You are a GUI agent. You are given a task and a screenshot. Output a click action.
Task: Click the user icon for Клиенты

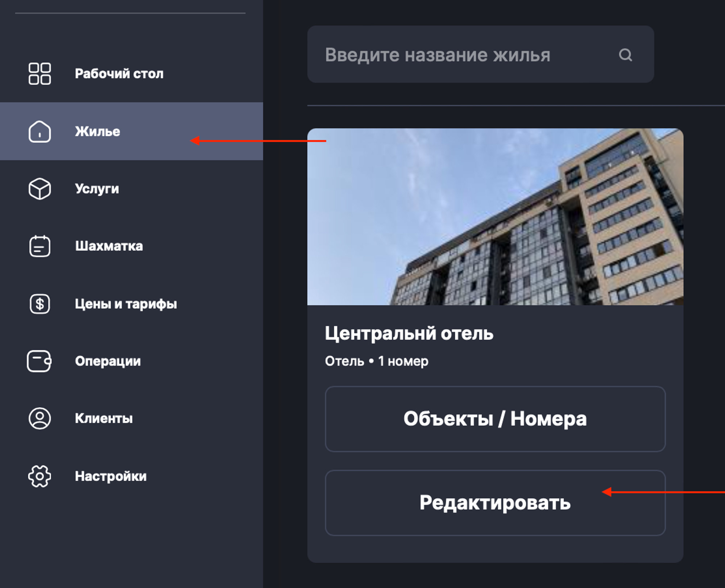(40, 418)
